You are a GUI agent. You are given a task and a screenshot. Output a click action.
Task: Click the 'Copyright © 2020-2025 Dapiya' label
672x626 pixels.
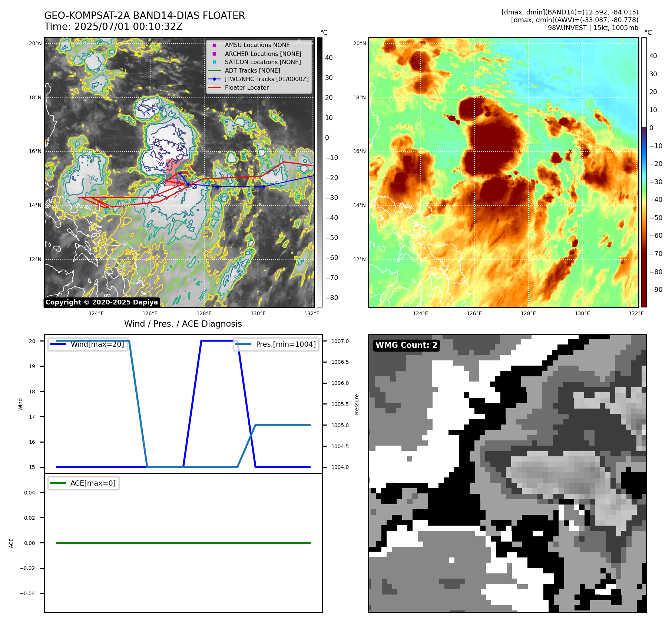102,302
